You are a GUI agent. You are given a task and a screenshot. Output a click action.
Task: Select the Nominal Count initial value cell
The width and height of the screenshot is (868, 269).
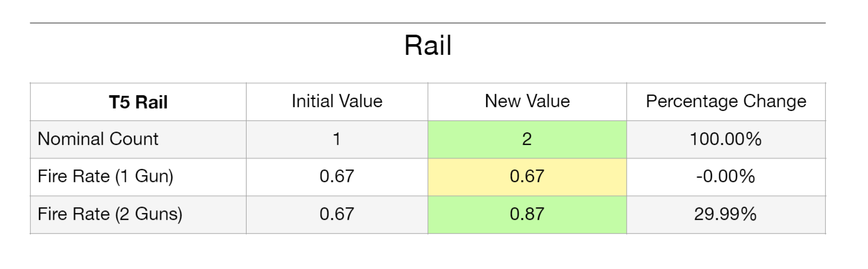pos(337,139)
